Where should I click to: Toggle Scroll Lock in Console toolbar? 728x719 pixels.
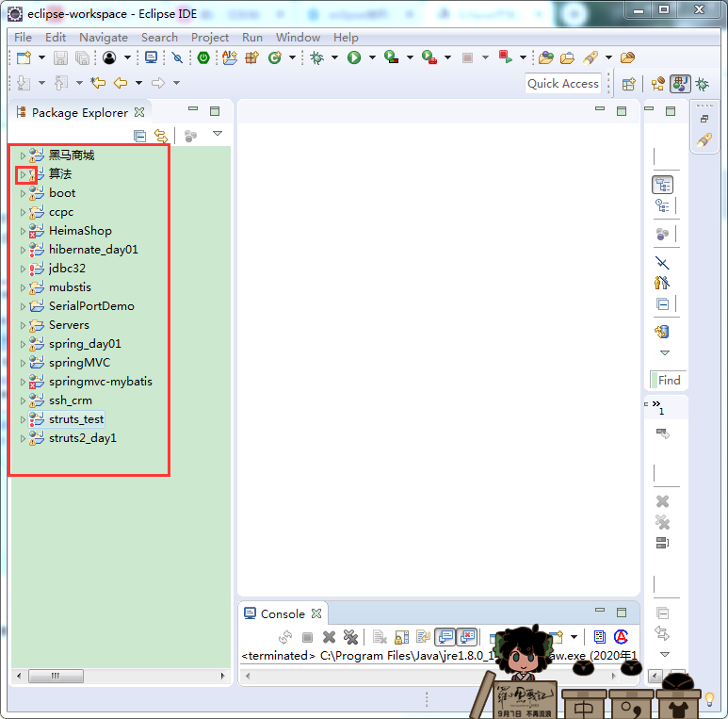pos(401,637)
